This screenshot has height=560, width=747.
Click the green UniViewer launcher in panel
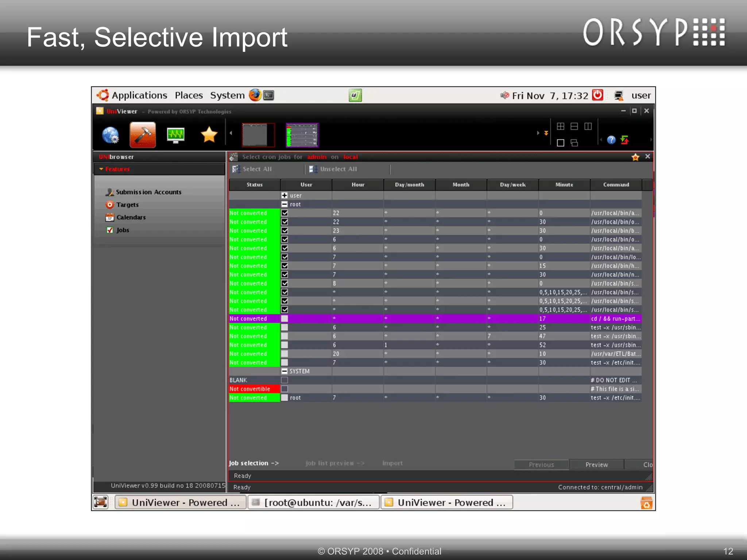355,96
